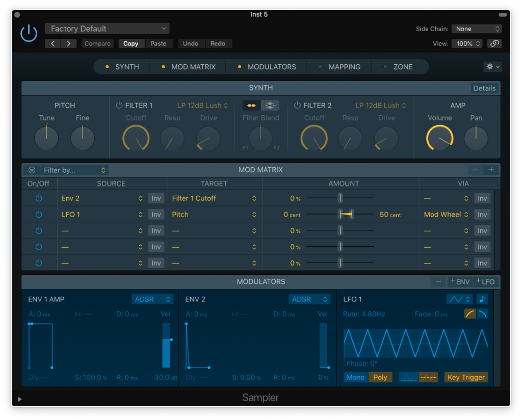Click the Key Trigger button
This screenshot has width=522, height=420.
pos(466,378)
